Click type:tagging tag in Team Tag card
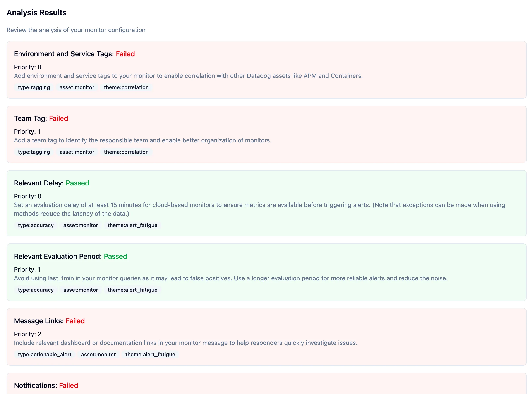Screen dimensions: 532x394 (x=34, y=152)
